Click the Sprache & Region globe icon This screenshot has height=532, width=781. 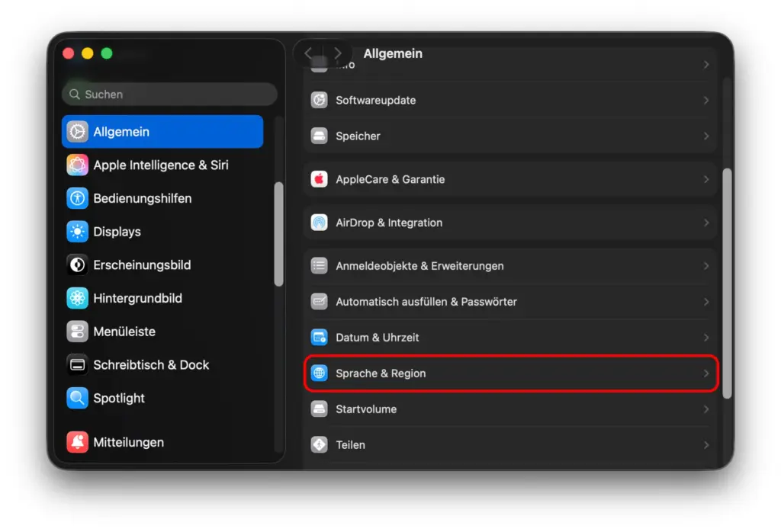(320, 373)
